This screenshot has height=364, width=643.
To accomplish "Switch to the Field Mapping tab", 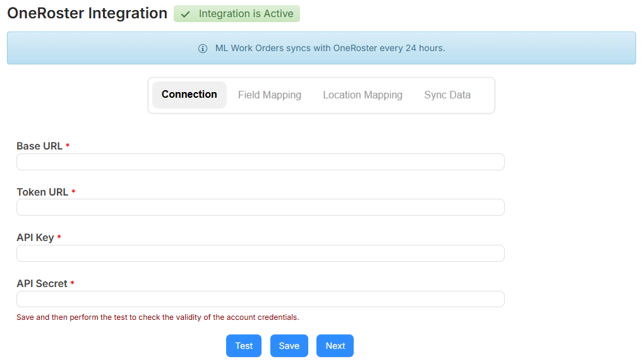I will (x=270, y=94).
